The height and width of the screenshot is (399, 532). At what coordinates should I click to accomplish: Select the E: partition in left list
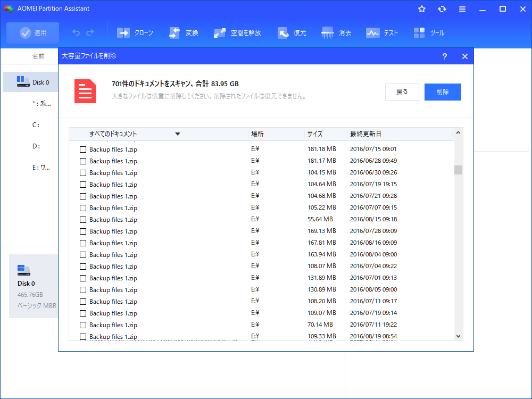pos(41,167)
